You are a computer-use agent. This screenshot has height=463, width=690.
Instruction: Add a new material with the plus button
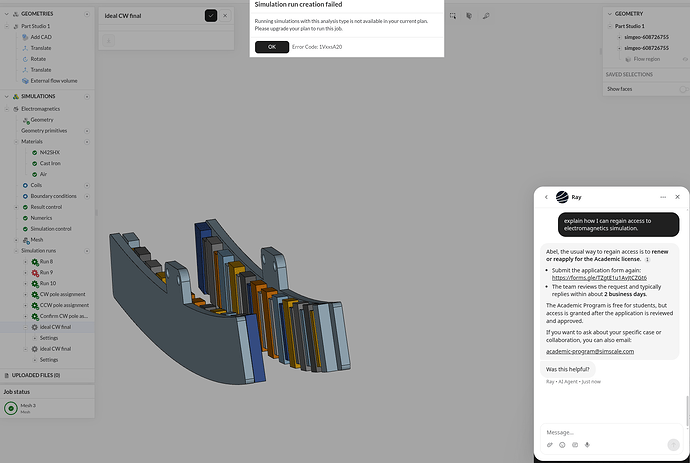[87, 142]
